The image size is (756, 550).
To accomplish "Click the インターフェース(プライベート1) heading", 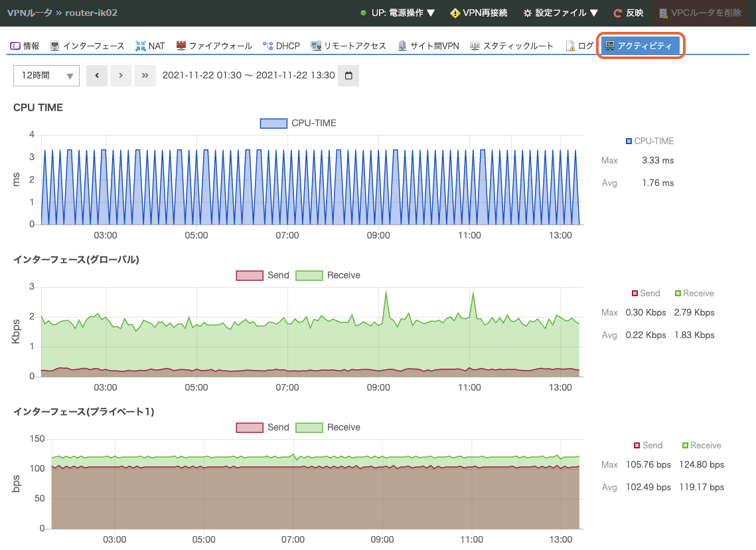I will pos(84,412).
